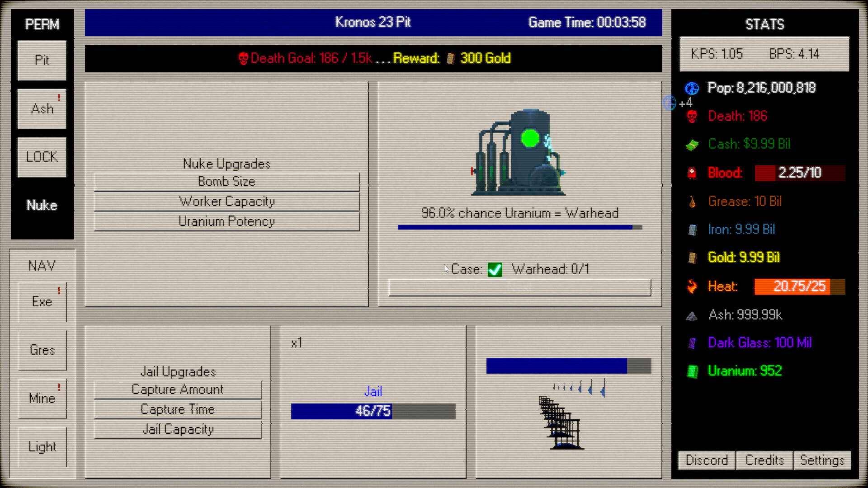The height and width of the screenshot is (488, 868).
Task: Click the Blood droplet icon
Action: [x=691, y=173]
